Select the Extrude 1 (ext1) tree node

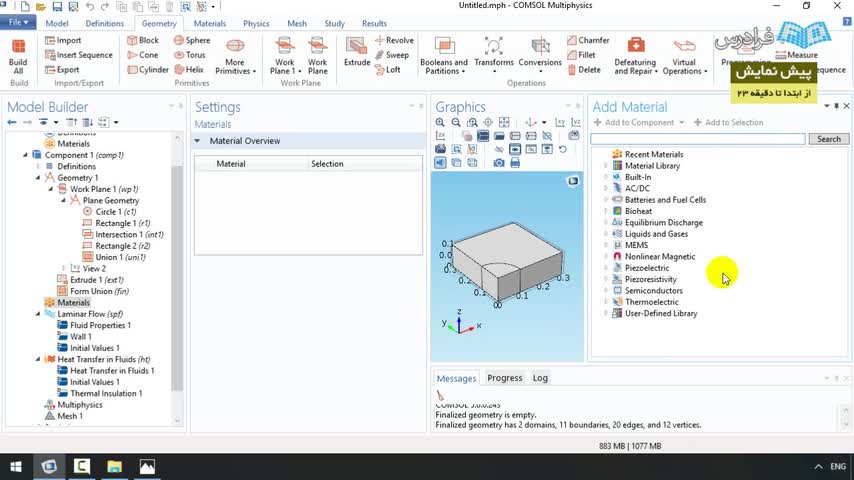(x=90, y=280)
